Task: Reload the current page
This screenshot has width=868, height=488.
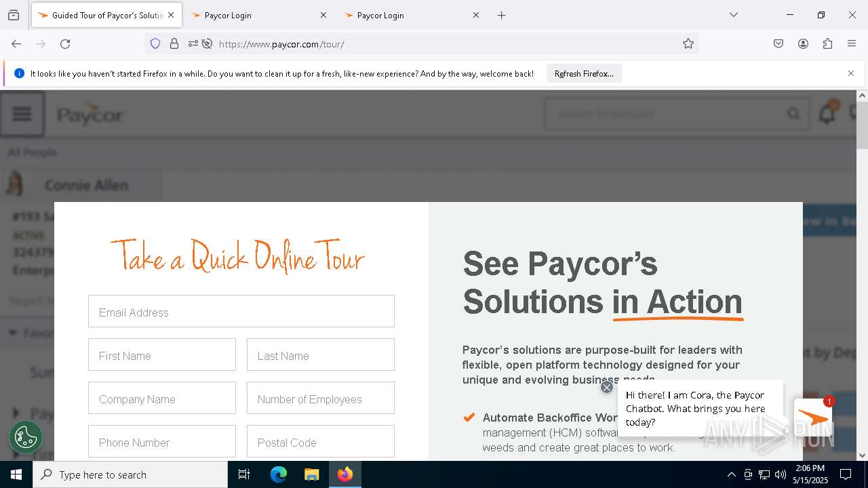Action: pos(65,43)
